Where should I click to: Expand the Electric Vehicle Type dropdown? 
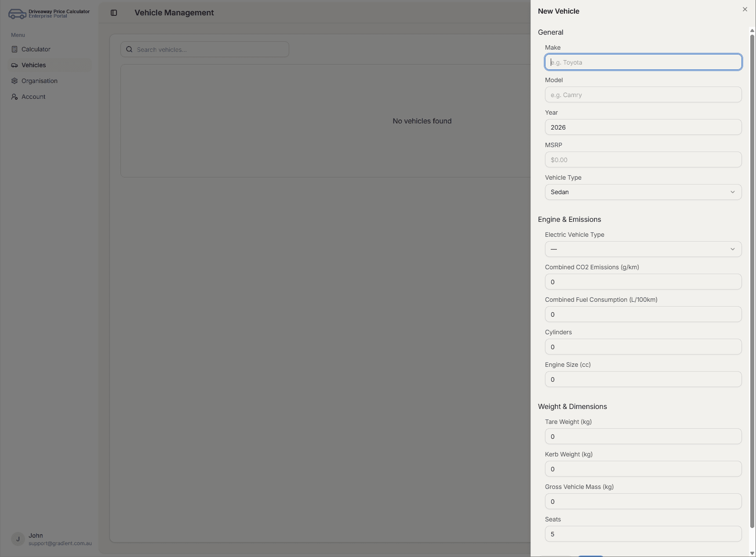pyautogui.click(x=643, y=249)
